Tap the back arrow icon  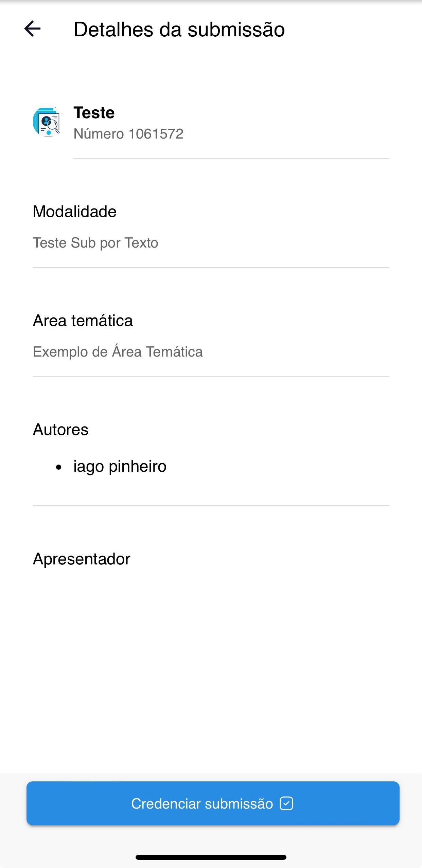33,29
